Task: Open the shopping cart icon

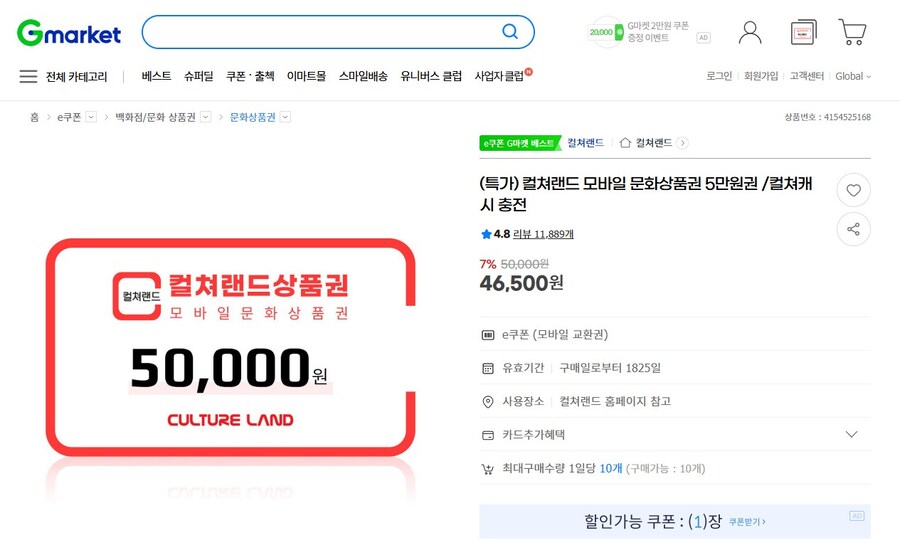Action: coord(852,32)
